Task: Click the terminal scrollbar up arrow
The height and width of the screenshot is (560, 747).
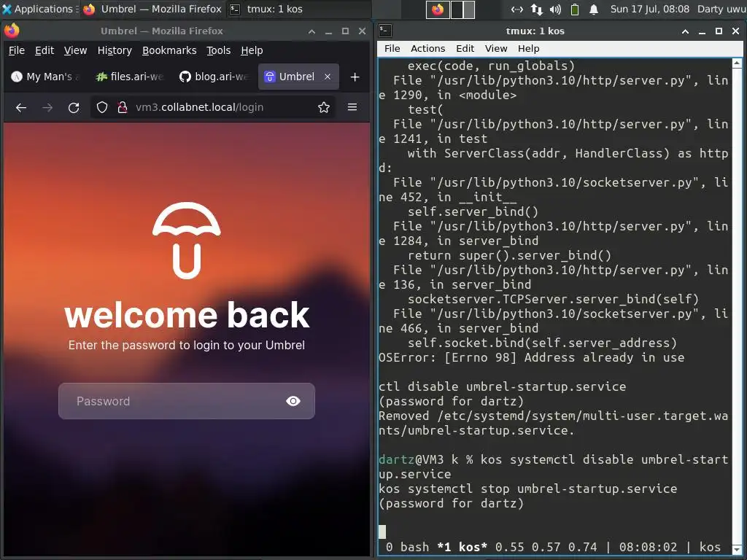Action: point(737,63)
